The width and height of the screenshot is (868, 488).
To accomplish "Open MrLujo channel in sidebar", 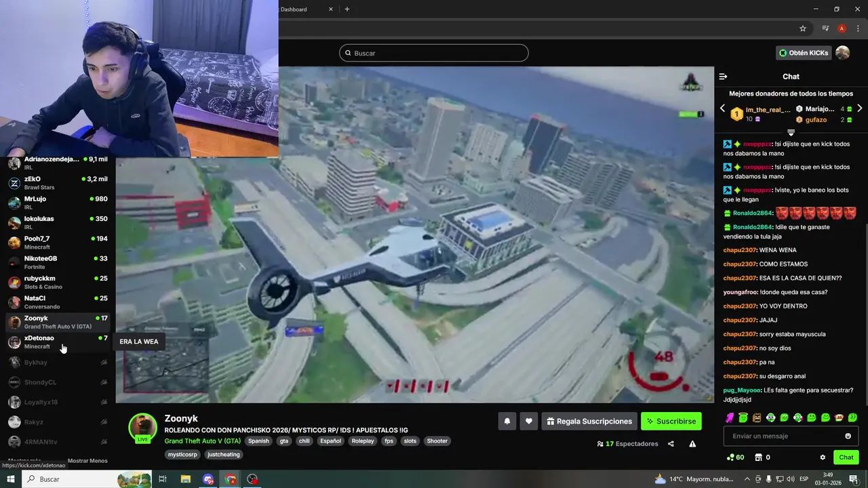I will (58, 203).
